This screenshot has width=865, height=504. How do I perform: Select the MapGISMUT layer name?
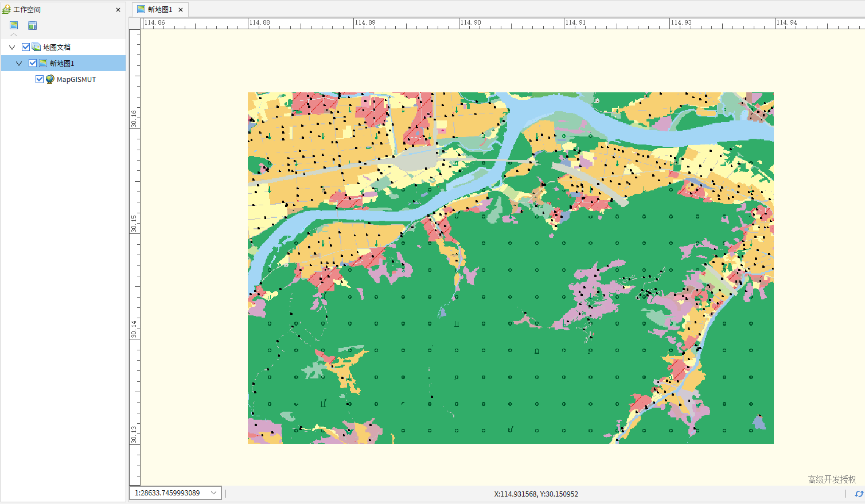[x=76, y=79]
